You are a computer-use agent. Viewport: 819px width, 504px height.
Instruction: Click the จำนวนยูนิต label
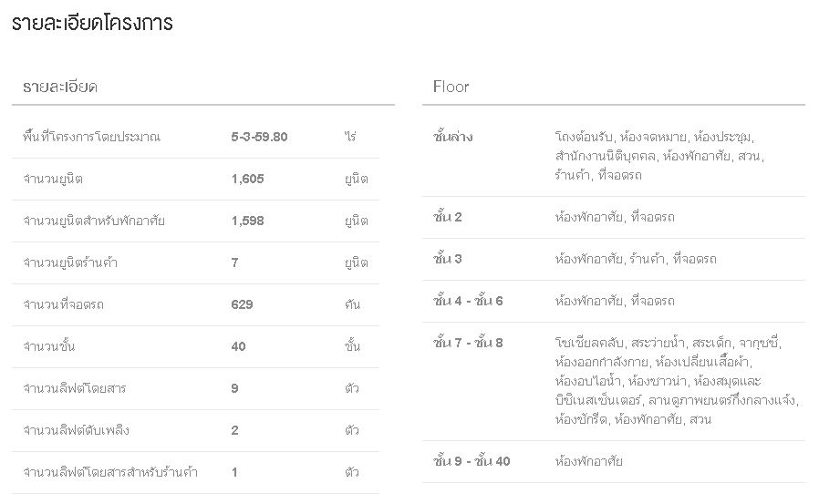tap(54, 179)
